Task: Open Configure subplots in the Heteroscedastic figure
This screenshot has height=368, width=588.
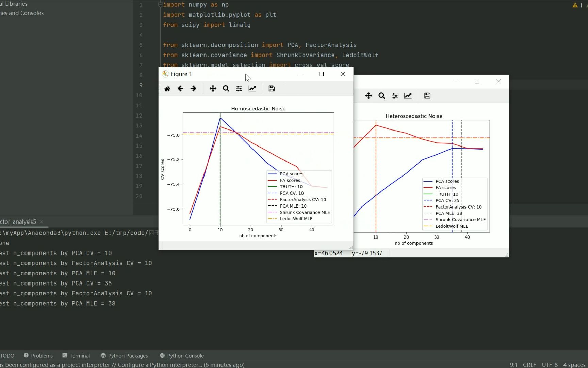Action: (x=395, y=96)
